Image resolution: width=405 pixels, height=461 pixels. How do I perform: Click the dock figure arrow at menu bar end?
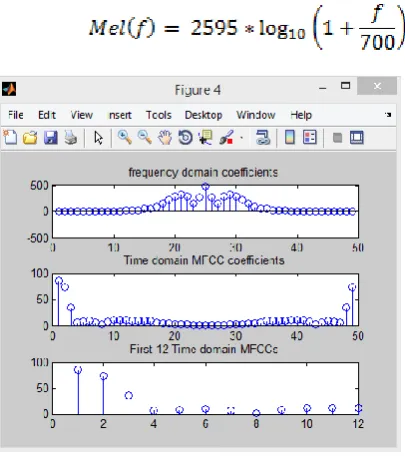point(388,115)
